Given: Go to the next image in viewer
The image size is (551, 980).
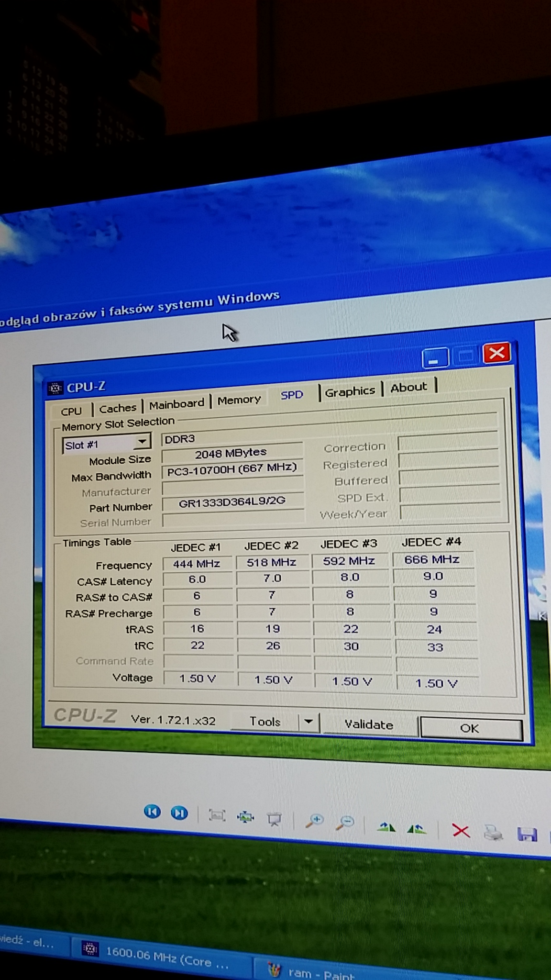Looking at the screenshot, I should coord(179,813).
